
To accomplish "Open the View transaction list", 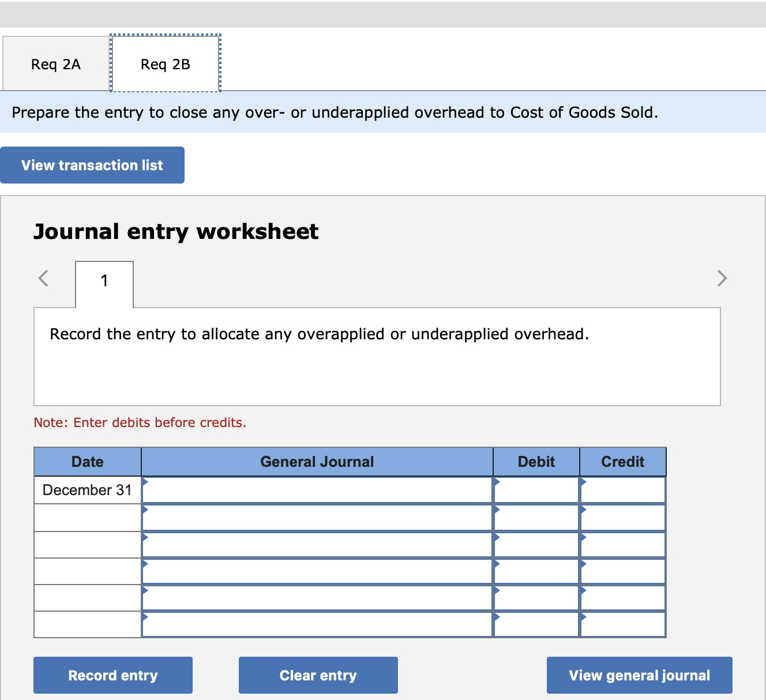I will click(92, 165).
